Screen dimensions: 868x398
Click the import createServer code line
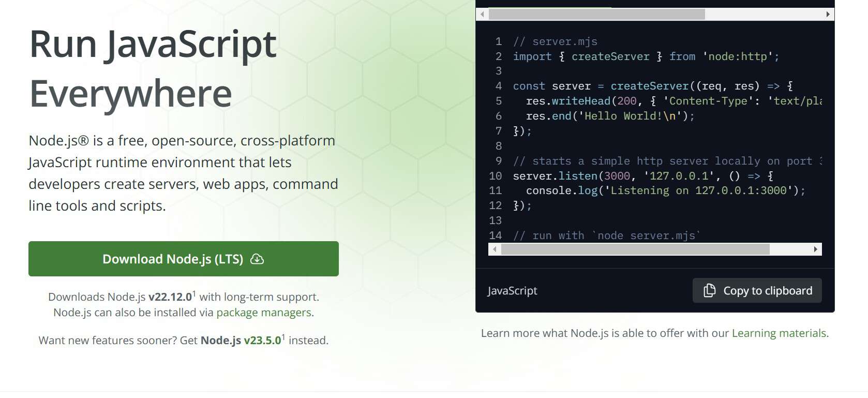[646, 56]
